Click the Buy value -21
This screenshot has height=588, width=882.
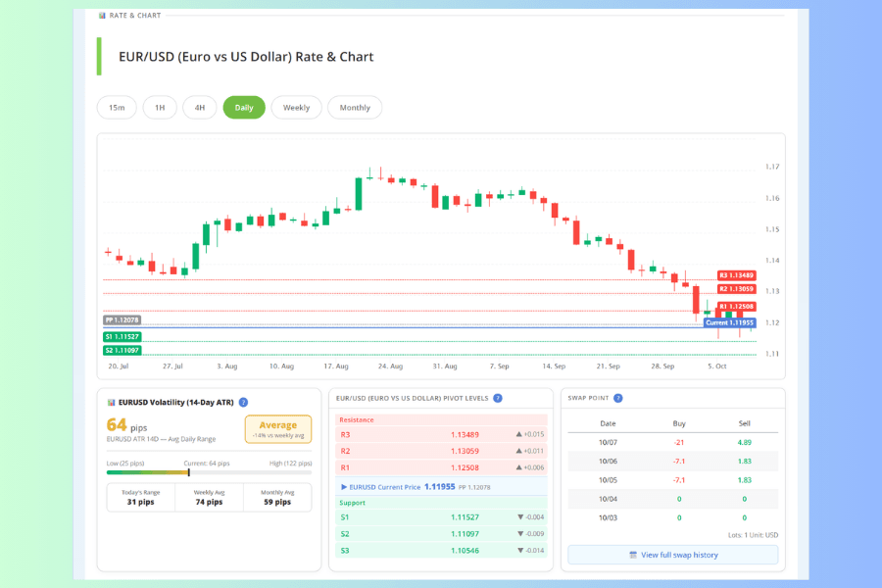coord(679,442)
